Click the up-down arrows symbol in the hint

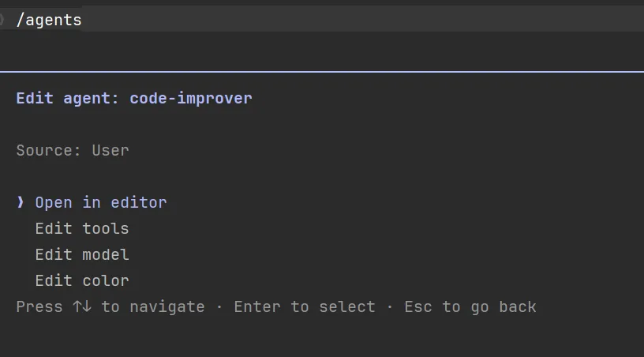click(x=81, y=306)
